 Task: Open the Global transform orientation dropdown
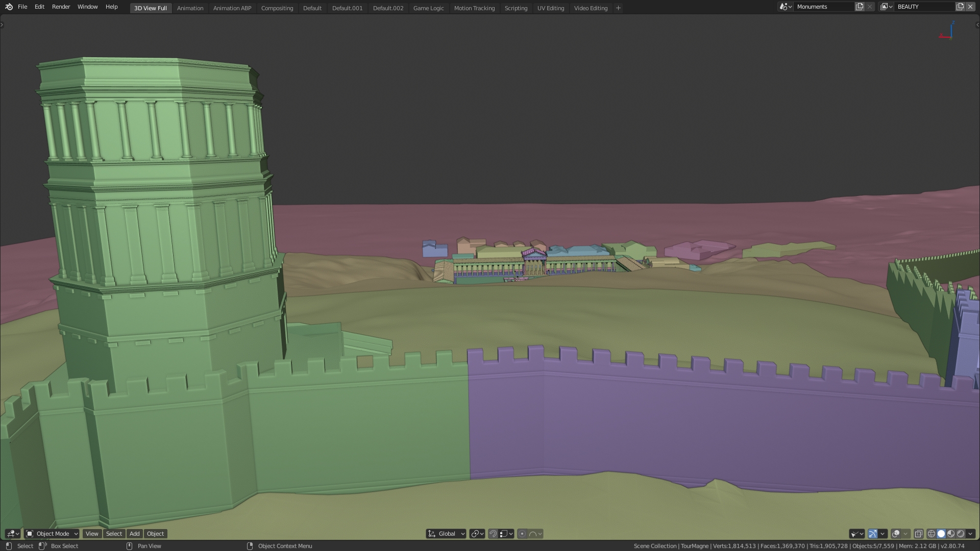pos(446,534)
